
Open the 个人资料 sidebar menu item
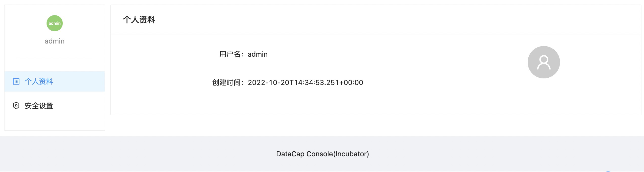click(x=39, y=81)
